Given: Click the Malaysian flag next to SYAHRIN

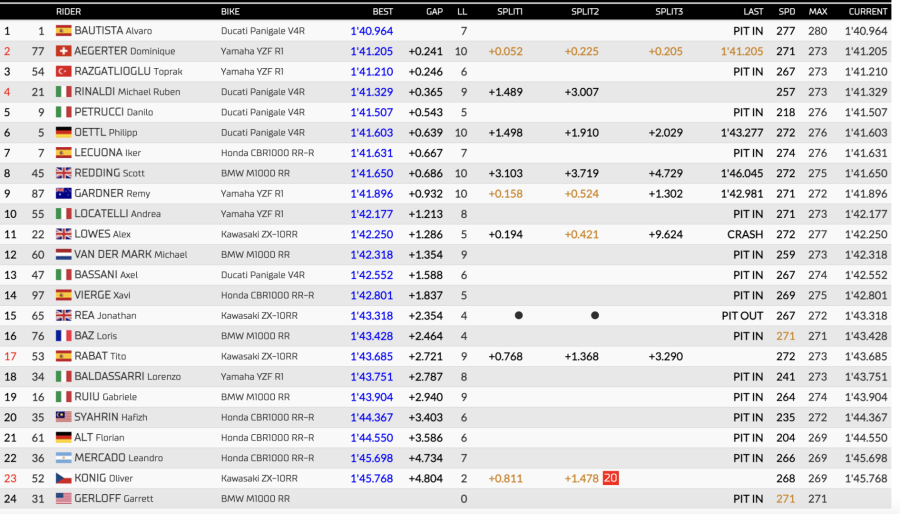Looking at the screenshot, I should (64, 418).
